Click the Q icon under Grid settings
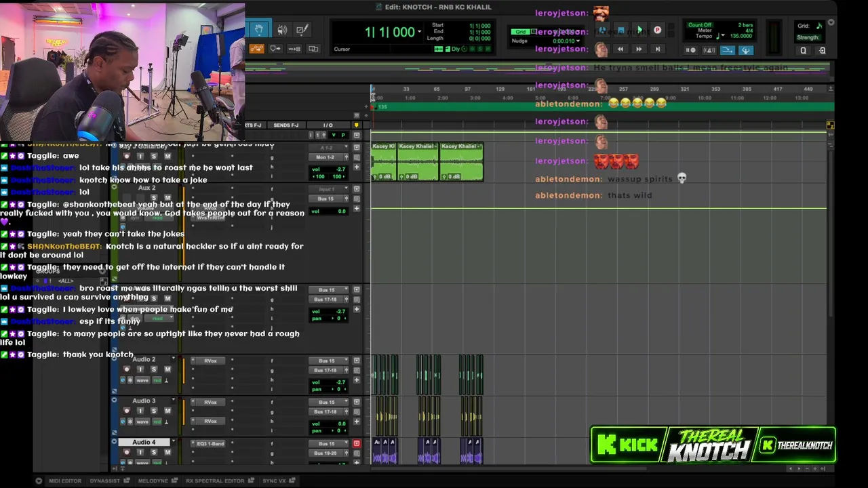The width and height of the screenshot is (868, 488). (x=804, y=50)
